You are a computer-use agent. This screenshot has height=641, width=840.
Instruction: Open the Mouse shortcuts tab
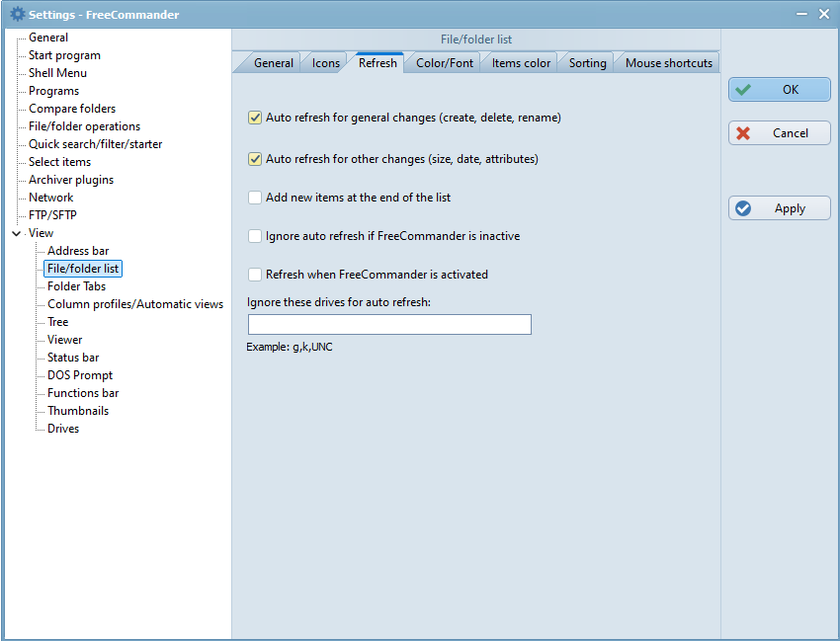click(669, 62)
